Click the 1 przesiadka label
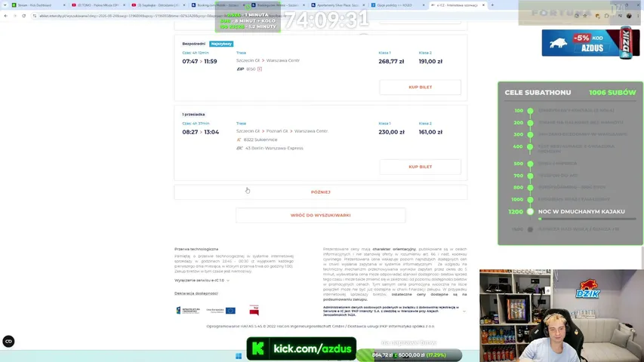This screenshot has width=644, height=362. (x=193, y=115)
